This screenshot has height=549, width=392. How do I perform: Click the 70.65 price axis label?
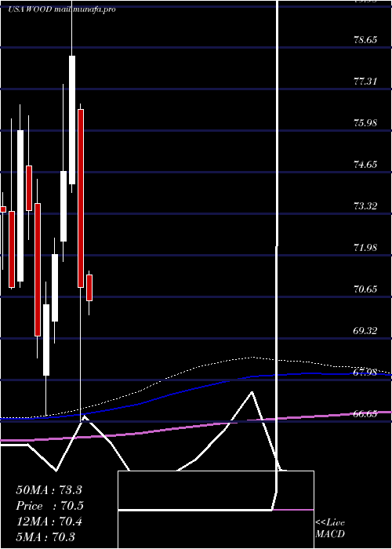tap(365, 289)
